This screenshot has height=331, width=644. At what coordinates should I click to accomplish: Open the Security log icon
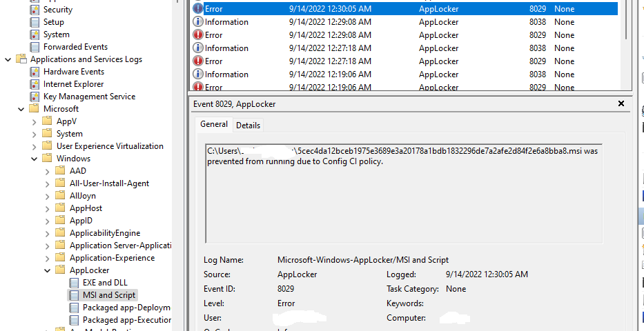pos(35,10)
